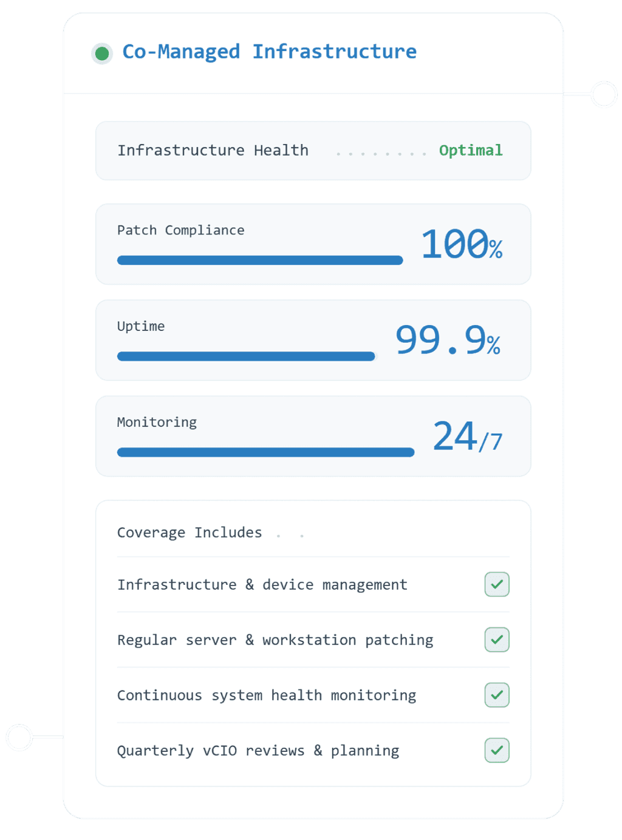Click the Patch Compliance progress bar
This screenshot has height=840, width=622.
pos(260,260)
